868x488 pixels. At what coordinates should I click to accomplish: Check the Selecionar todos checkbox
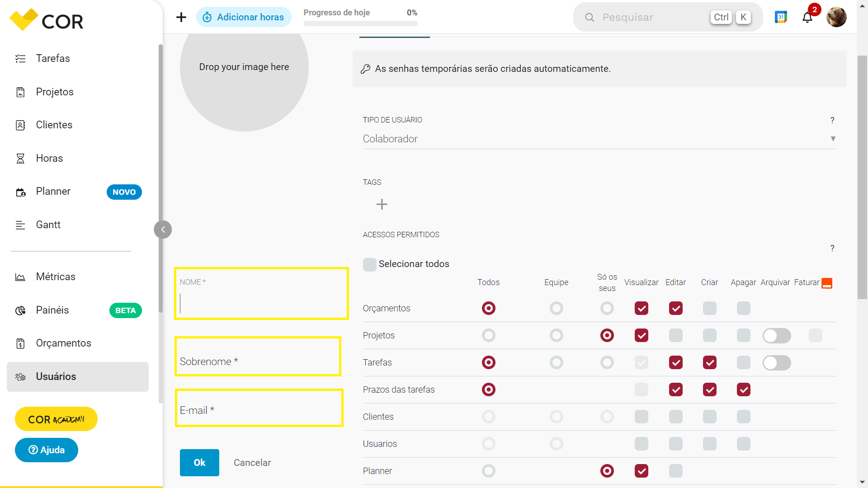click(370, 265)
